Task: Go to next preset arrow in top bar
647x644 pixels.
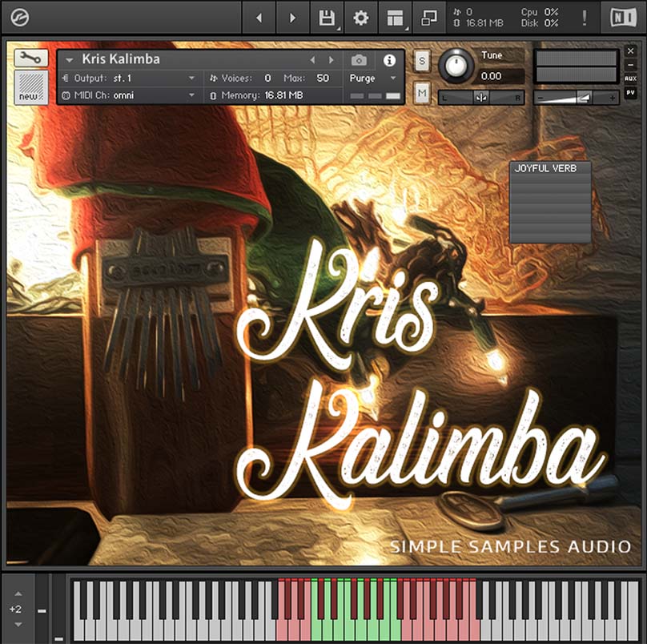Action: 292,18
